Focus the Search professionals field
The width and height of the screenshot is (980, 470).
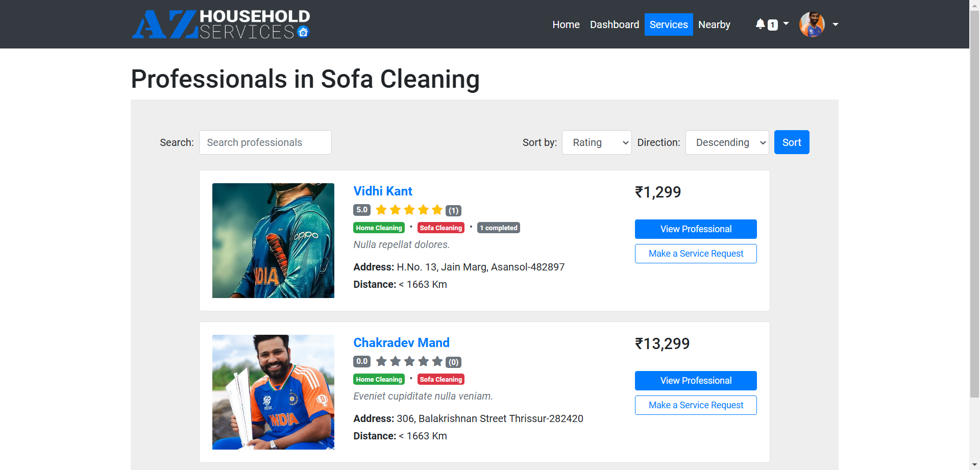[265, 142]
